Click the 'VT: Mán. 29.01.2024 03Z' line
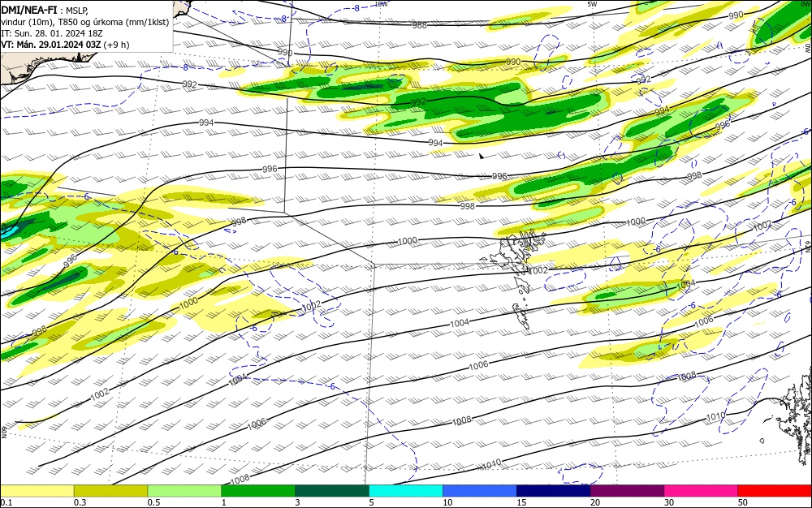812x508 pixels. pyautogui.click(x=65, y=45)
